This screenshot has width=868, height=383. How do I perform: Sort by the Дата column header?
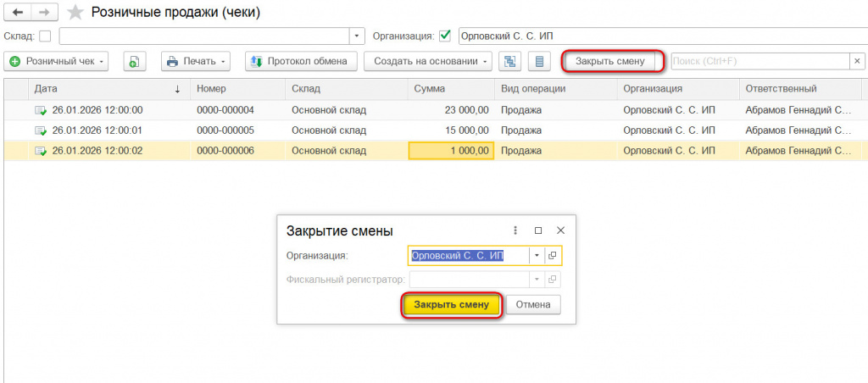coord(109,89)
